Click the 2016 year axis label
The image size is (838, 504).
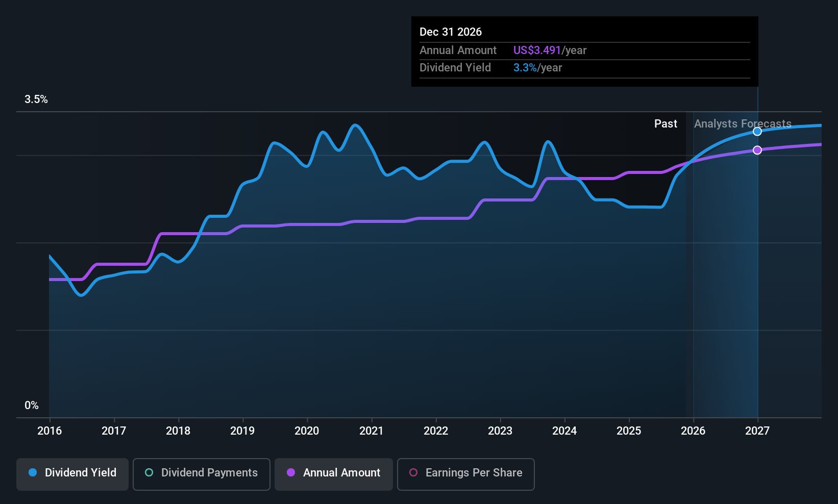pos(49,431)
